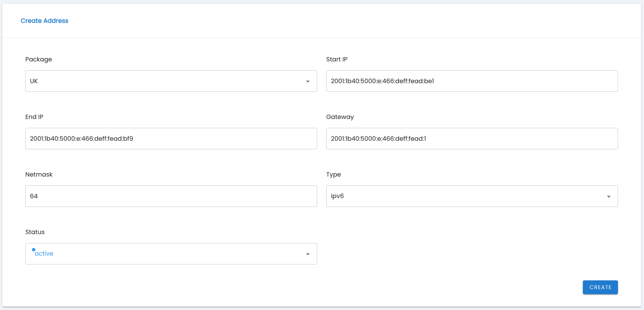This screenshot has width=644, height=310.
Task: Open the Netmask selector showing 64
Action: tap(171, 196)
